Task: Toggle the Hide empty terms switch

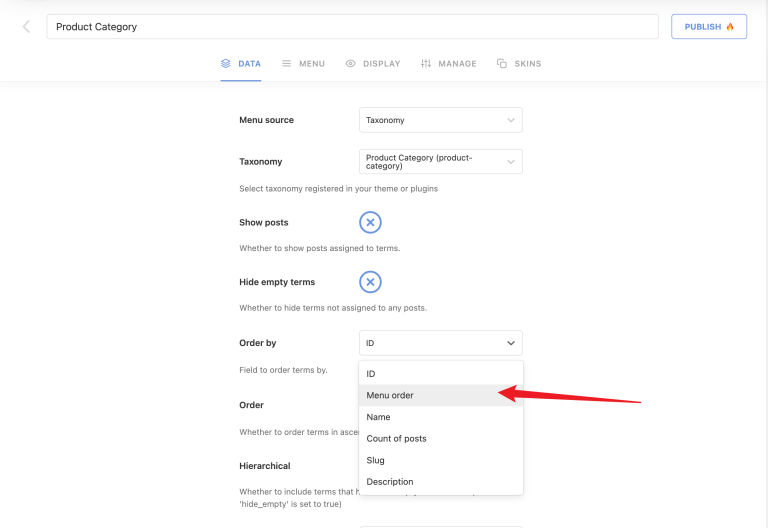Action: coord(370,282)
